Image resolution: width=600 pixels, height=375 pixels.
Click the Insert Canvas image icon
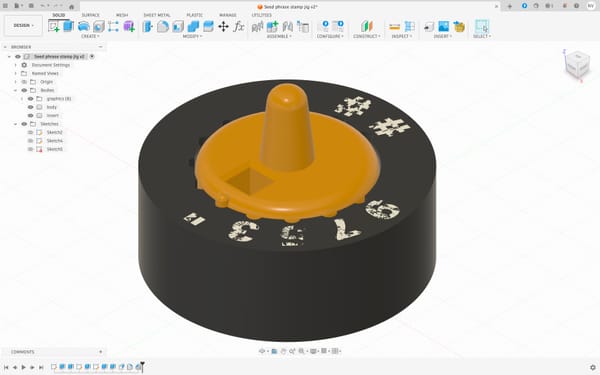coord(443,26)
